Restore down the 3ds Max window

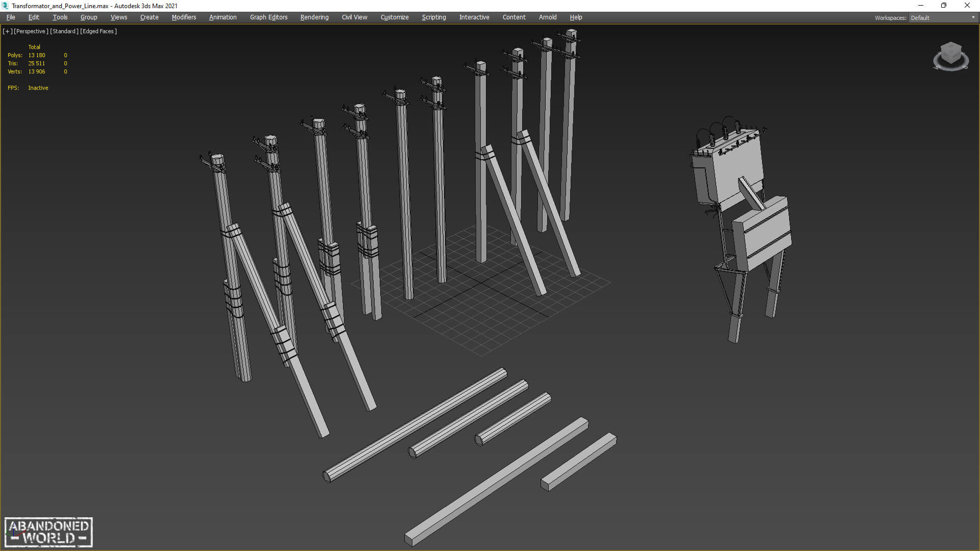(x=944, y=6)
